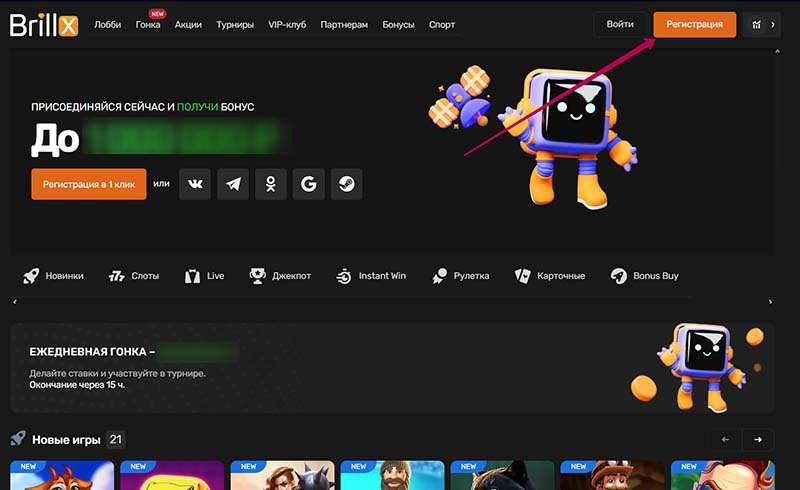Sign in using the Google icon

point(309,184)
